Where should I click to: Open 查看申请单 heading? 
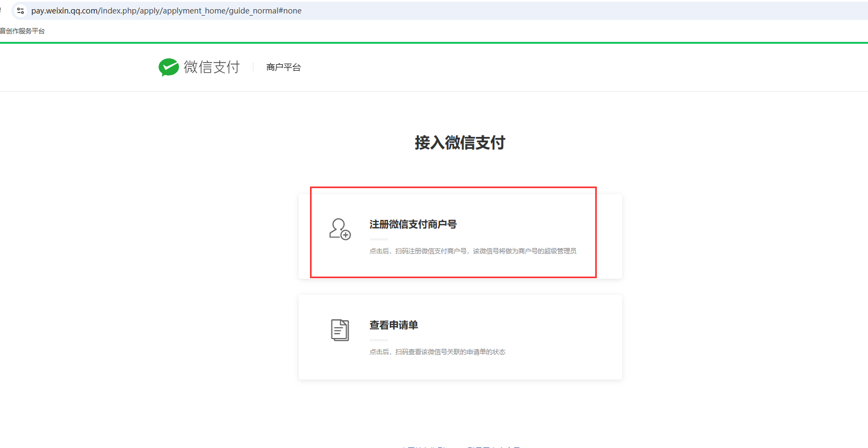(394, 325)
